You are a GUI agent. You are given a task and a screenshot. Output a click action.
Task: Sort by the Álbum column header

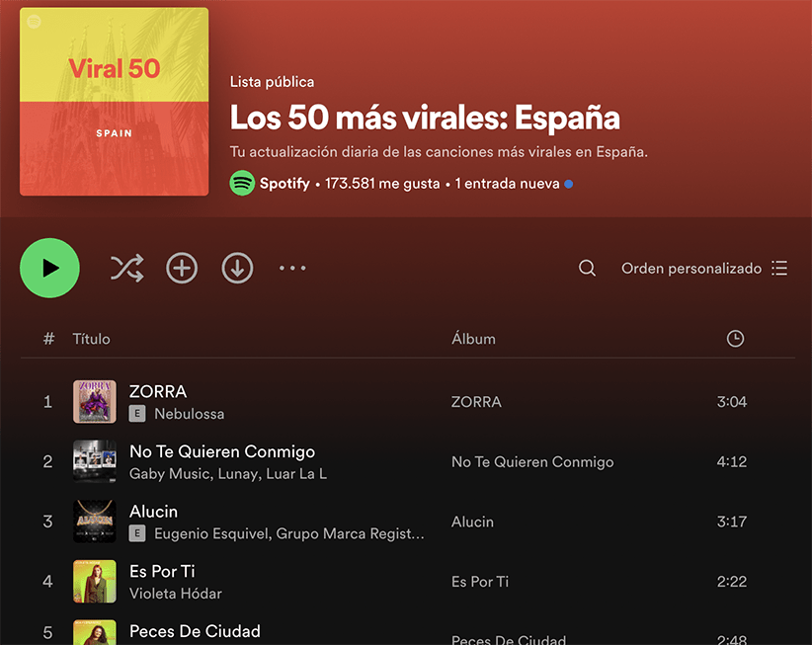pos(473,339)
